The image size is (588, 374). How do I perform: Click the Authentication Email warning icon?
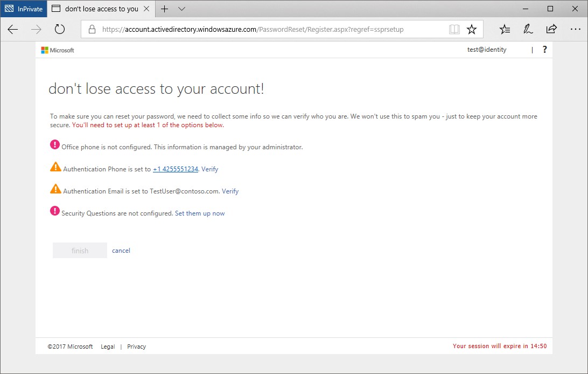point(55,189)
